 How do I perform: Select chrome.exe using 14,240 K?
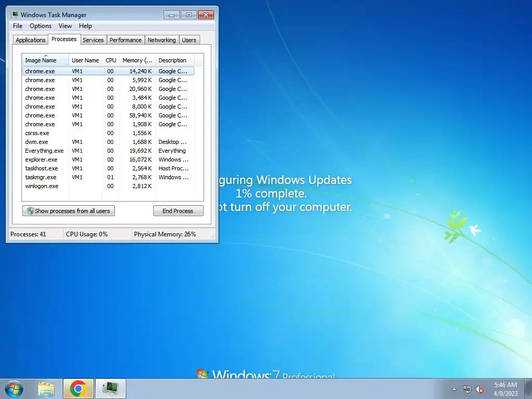point(108,71)
